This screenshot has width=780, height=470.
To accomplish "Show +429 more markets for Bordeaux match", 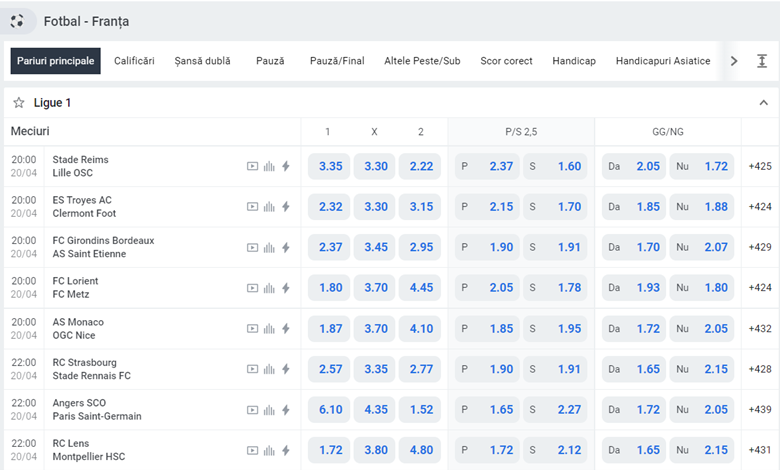I will click(760, 247).
